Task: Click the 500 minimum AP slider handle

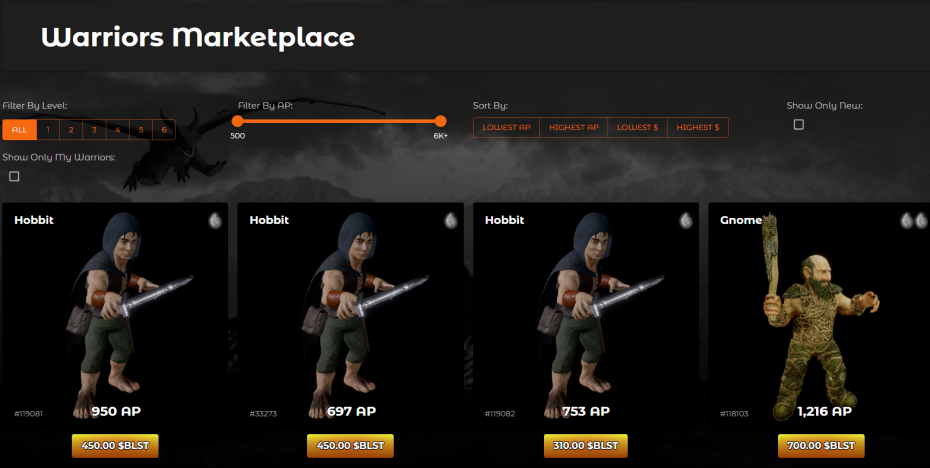Action: [237, 121]
